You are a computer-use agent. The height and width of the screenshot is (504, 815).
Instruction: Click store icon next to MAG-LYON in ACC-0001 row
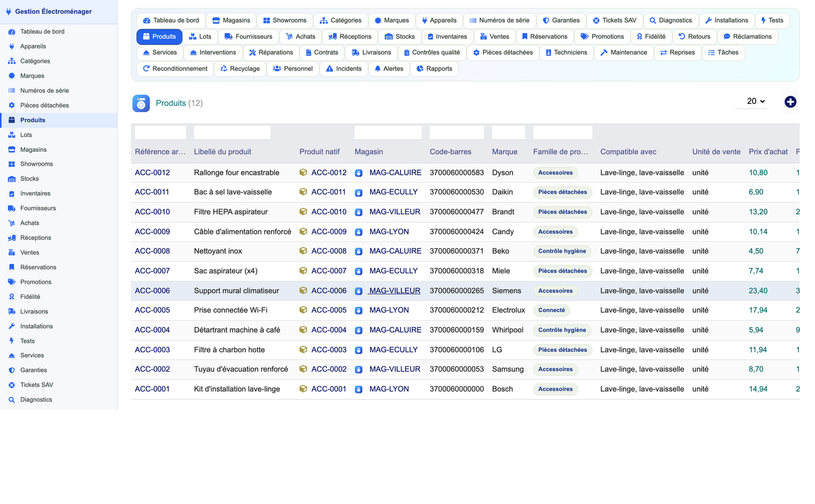click(x=359, y=390)
